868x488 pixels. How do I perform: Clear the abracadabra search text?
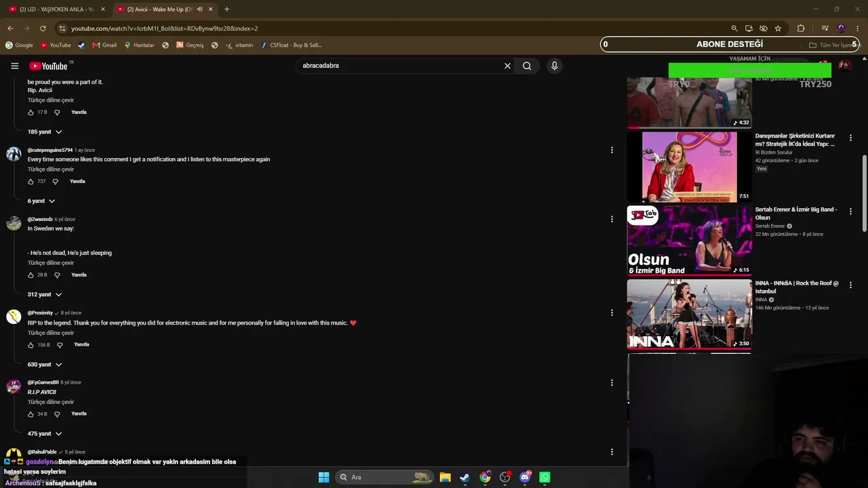[507, 66]
